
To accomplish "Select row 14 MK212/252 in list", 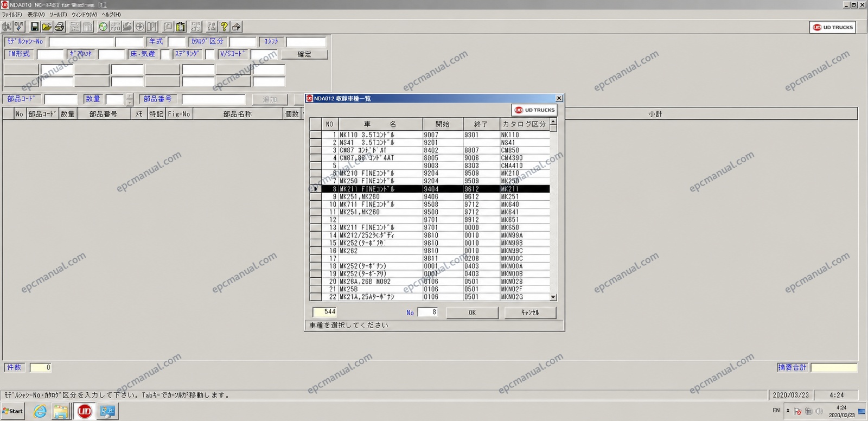I will click(435, 235).
